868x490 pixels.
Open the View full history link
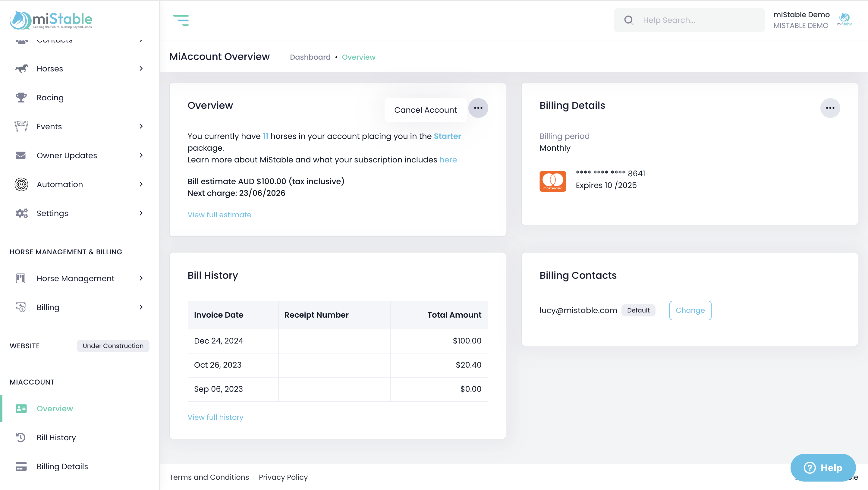tap(215, 417)
